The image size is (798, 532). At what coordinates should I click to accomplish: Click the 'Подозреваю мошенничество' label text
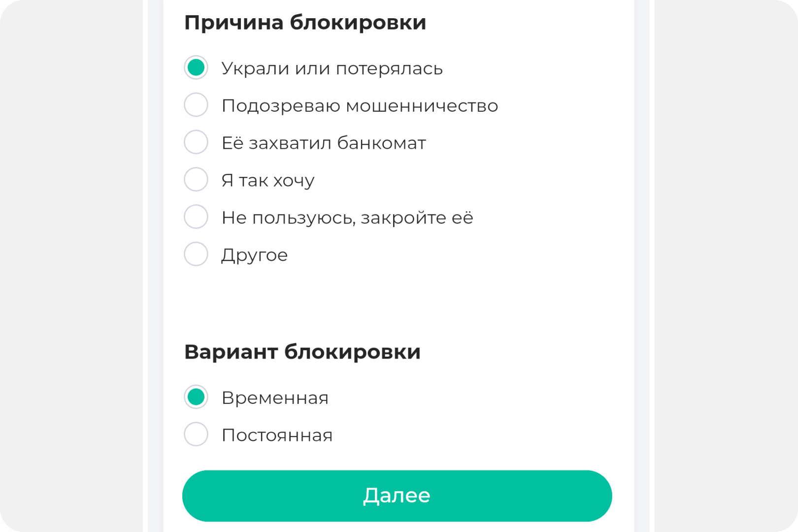click(x=360, y=106)
